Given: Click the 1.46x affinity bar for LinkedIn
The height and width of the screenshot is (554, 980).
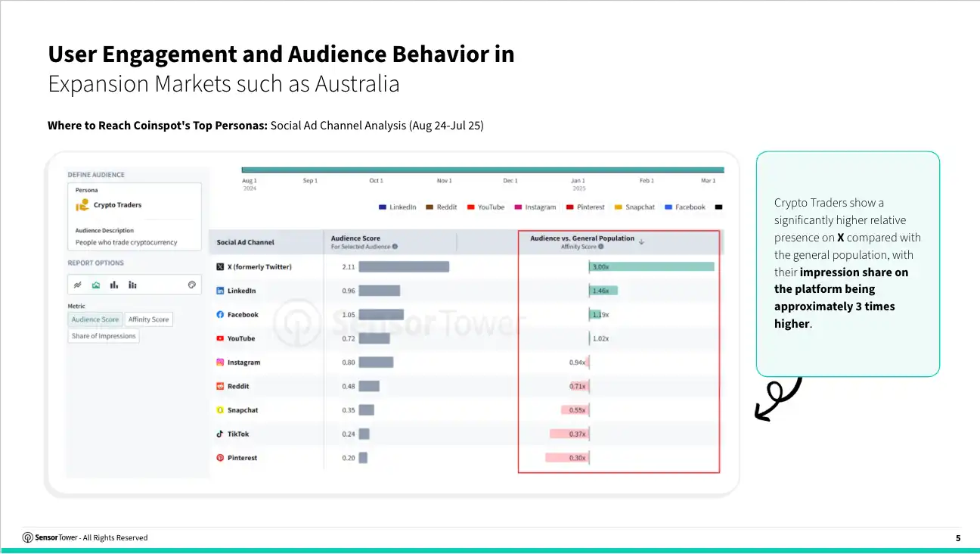Looking at the screenshot, I should point(603,291).
